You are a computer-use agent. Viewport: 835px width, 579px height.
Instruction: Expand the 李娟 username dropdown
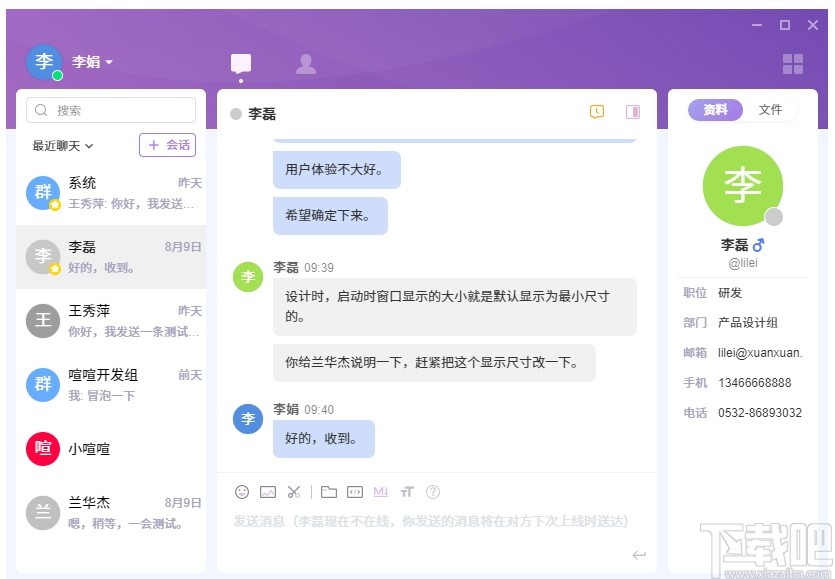pos(95,62)
